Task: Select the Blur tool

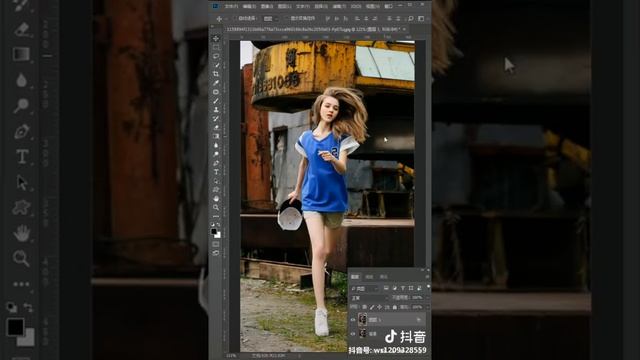Action: click(216, 145)
